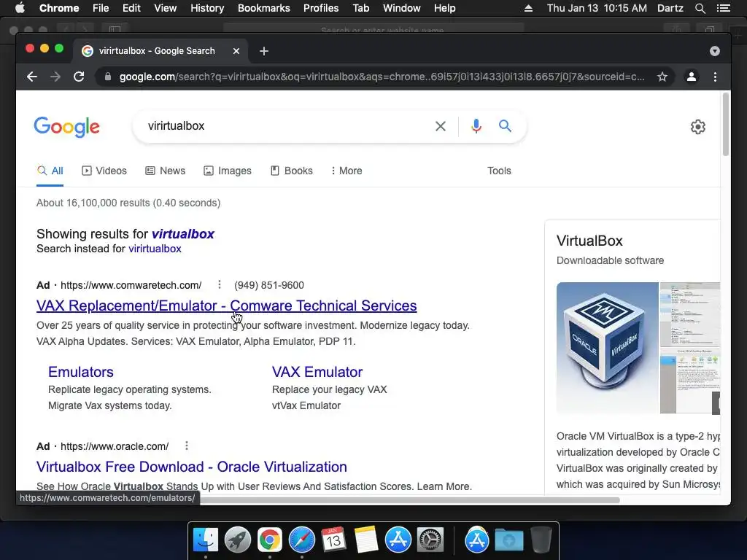Screen dimensions: 747x560
Task: Bookmark this page with the star icon
Action: click(x=662, y=77)
